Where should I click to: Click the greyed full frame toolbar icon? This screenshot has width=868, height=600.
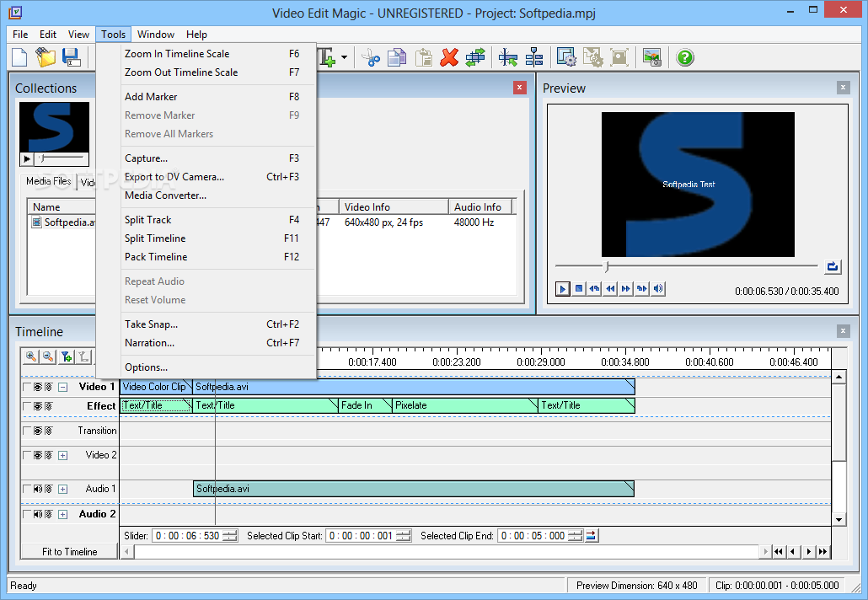tap(619, 57)
